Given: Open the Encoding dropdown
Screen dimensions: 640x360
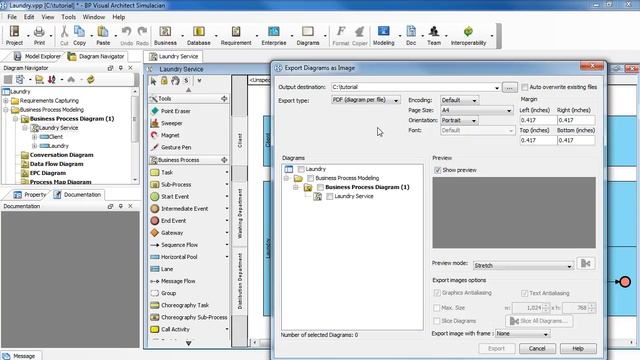Looking at the screenshot, I should [459, 100].
